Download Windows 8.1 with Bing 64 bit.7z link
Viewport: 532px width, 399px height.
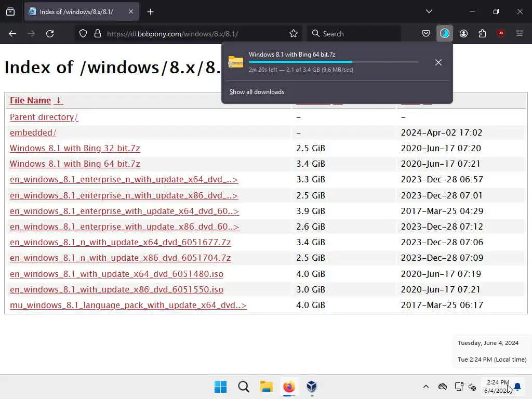(x=75, y=164)
